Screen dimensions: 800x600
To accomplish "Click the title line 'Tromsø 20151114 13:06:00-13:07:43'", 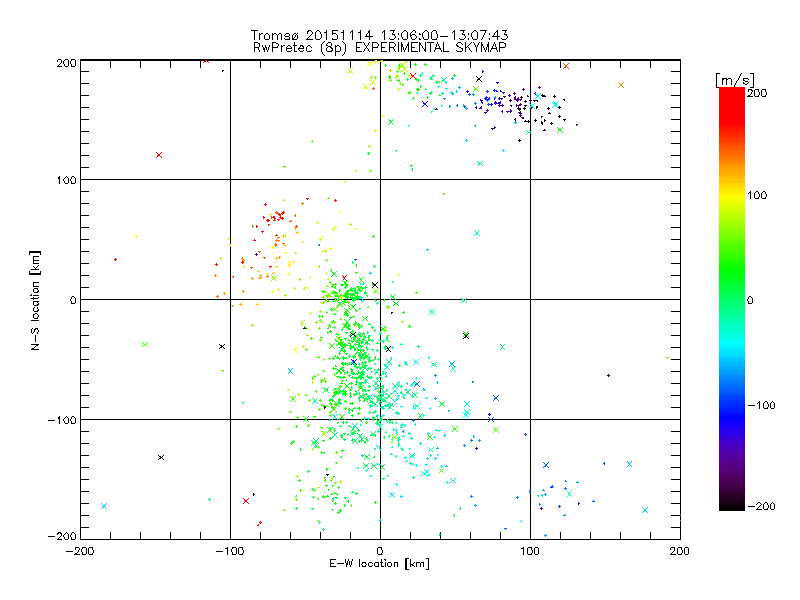I will pos(379,35).
